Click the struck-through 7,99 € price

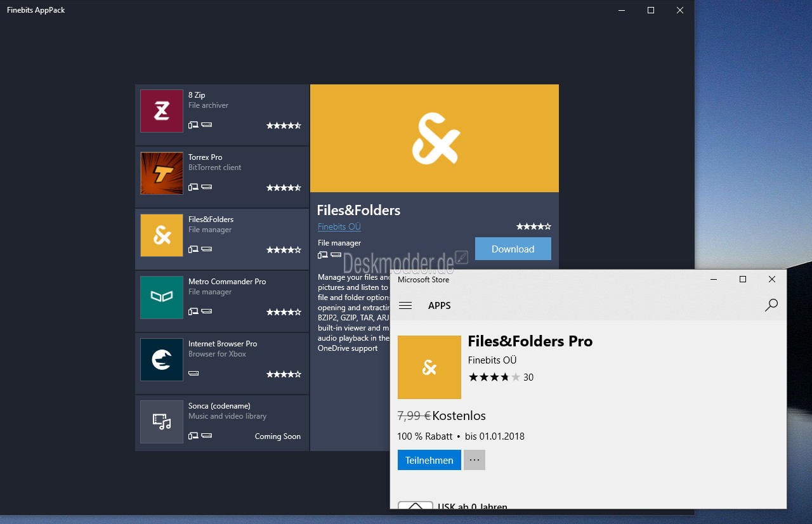pyautogui.click(x=414, y=416)
